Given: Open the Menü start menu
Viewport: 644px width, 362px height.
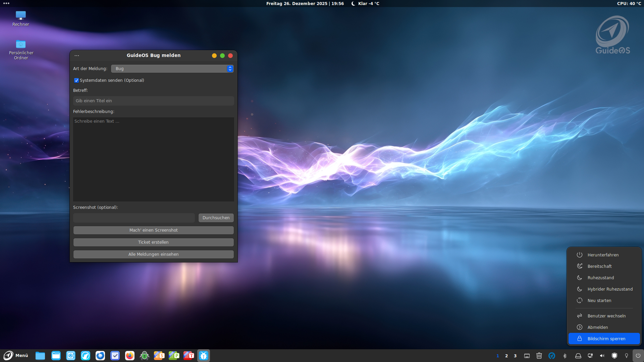Looking at the screenshot, I should click(16, 356).
